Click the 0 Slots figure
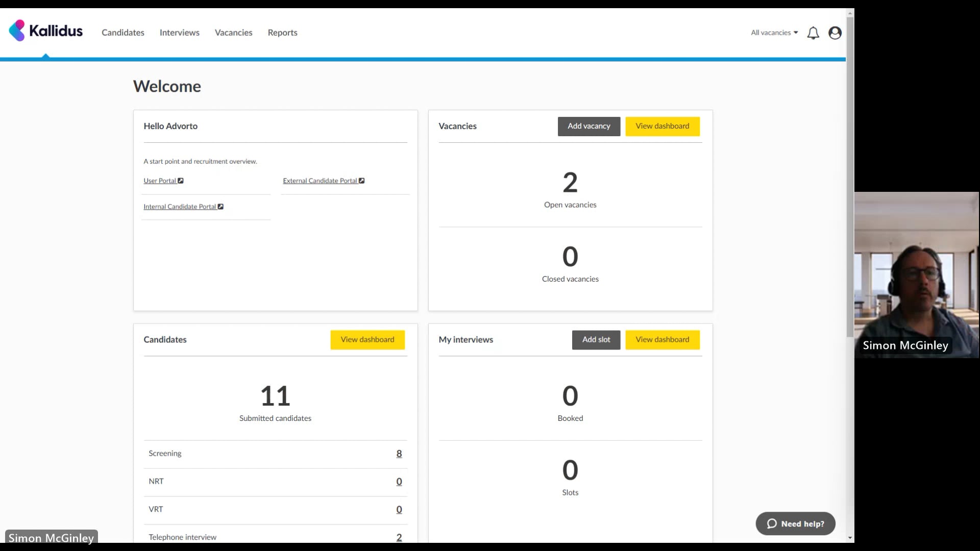 tap(570, 470)
